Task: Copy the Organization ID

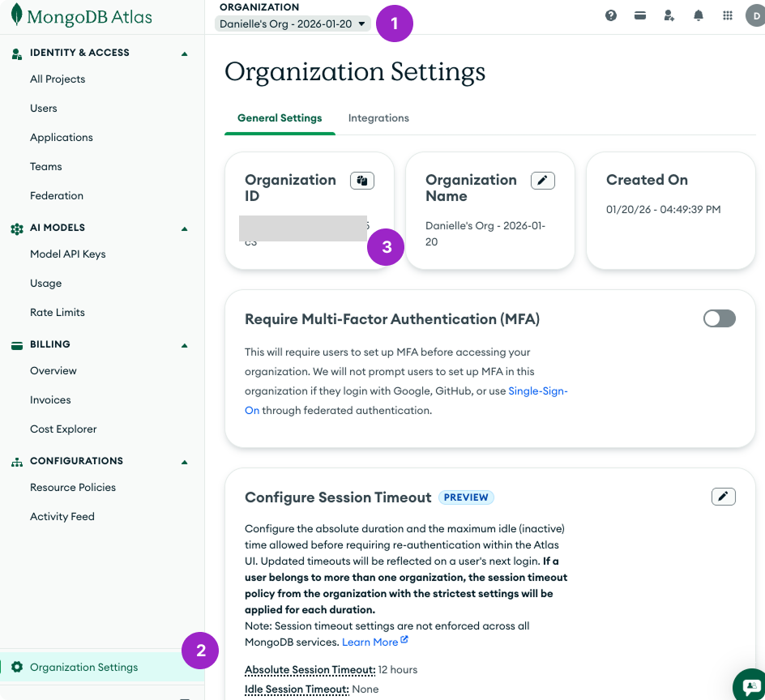Action: point(362,181)
